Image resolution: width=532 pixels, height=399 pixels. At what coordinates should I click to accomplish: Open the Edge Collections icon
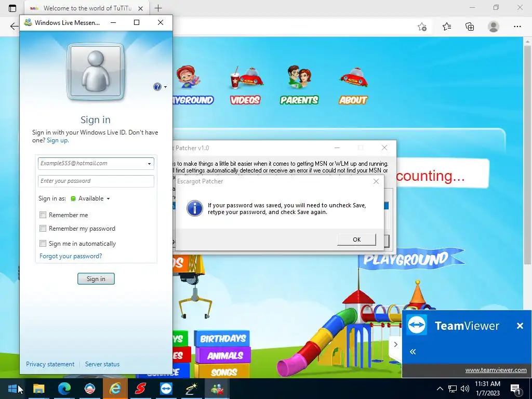coord(470,26)
